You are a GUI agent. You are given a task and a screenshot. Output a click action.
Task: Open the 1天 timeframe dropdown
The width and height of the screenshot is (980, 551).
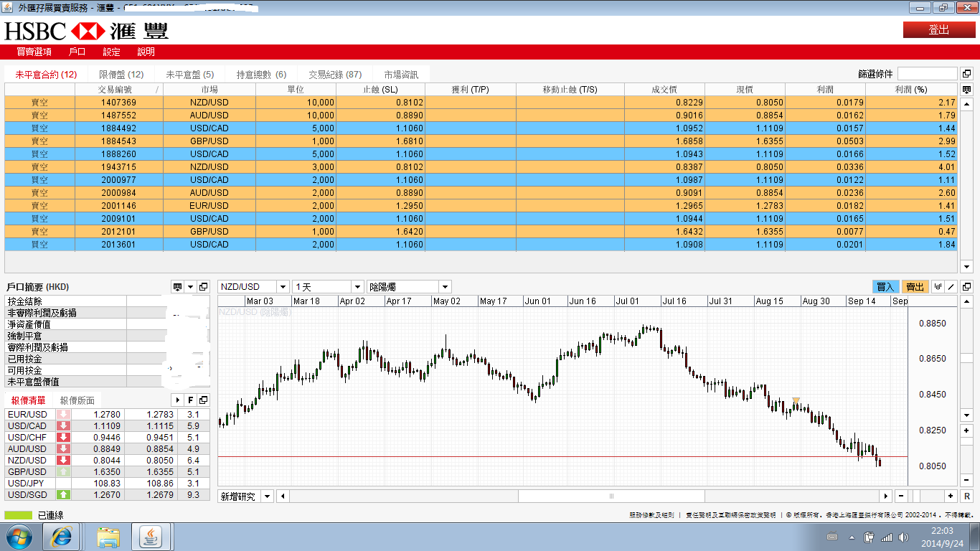pyautogui.click(x=357, y=287)
